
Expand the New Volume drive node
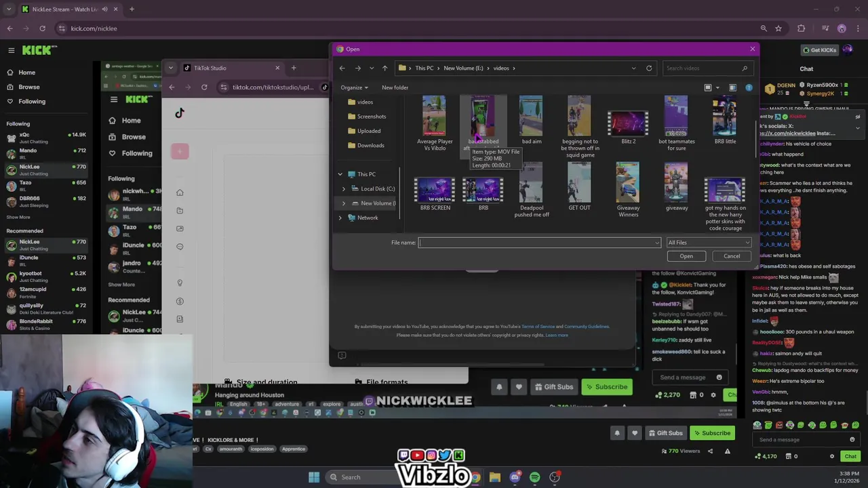344,203
